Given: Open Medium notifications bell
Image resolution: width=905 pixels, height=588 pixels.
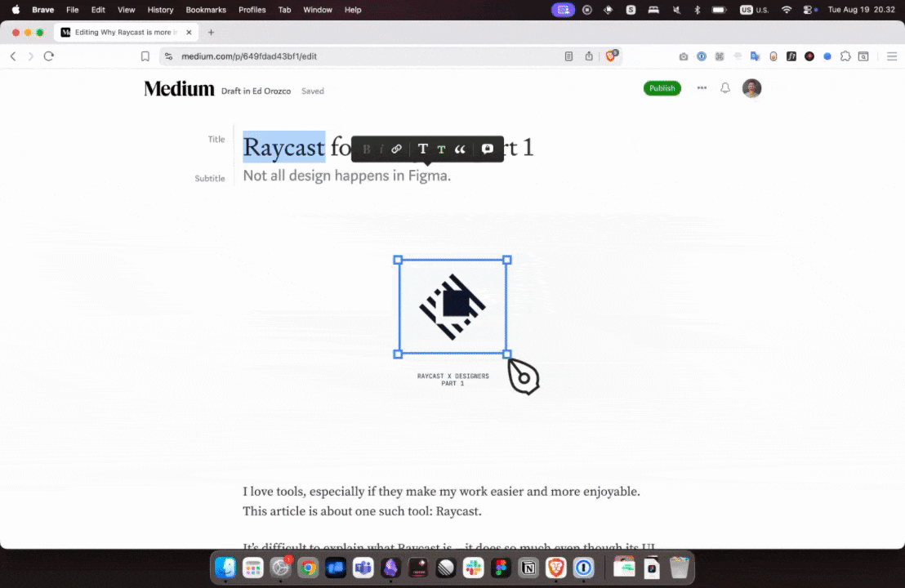Looking at the screenshot, I should coord(725,87).
